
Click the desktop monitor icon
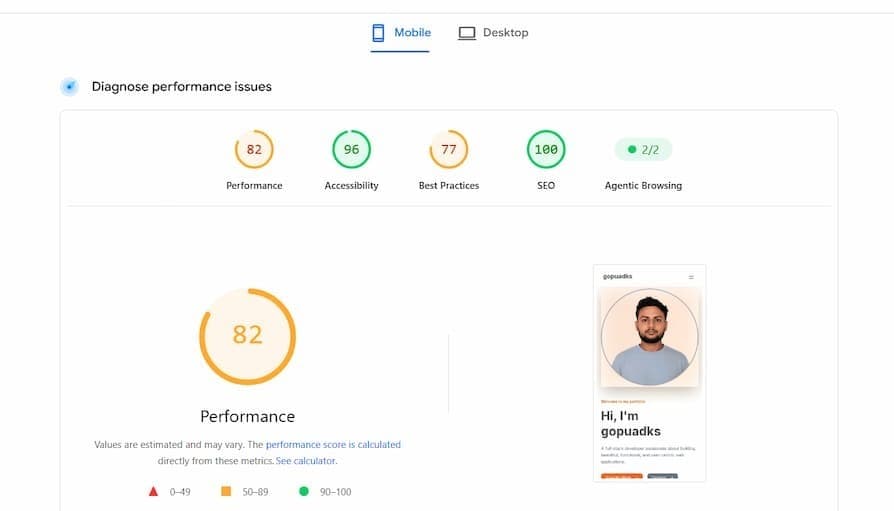tap(466, 33)
